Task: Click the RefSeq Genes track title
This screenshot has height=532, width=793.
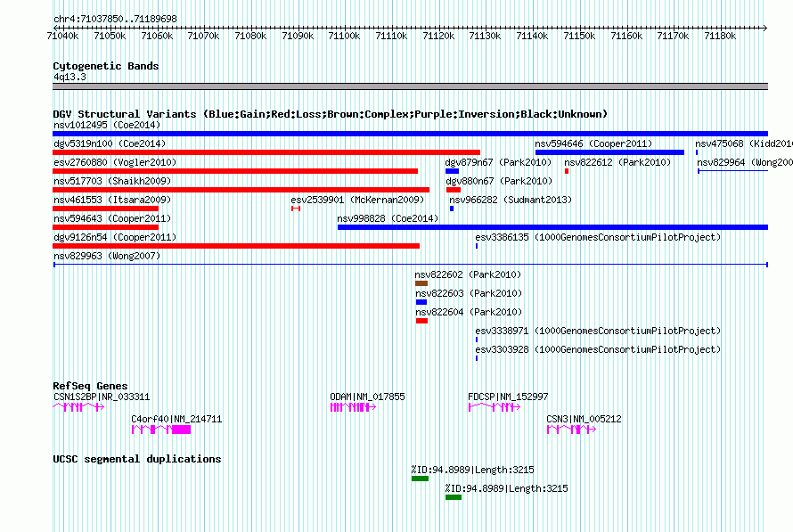Action: pyautogui.click(x=90, y=385)
